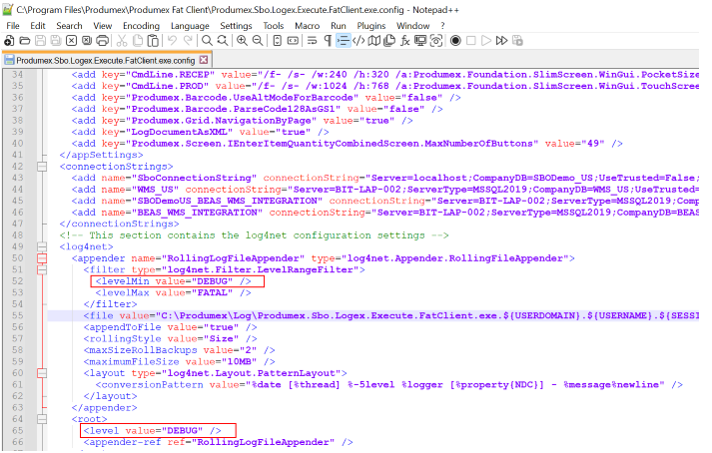The width and height of the screenshot is (712, 453).
Task: Toggle the Show indent guide icon
Action: [x=343, y=41]
